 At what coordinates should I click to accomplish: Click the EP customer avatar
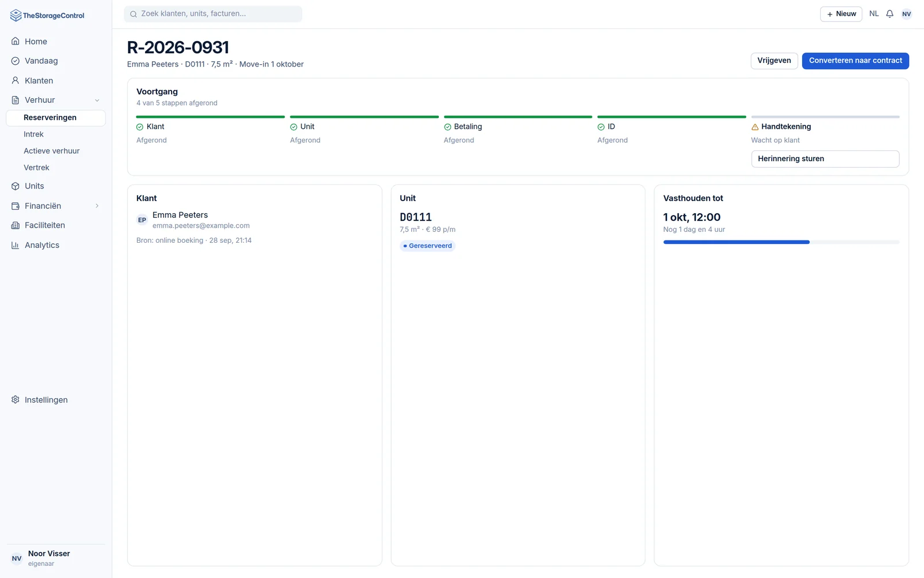coord(142,220)
